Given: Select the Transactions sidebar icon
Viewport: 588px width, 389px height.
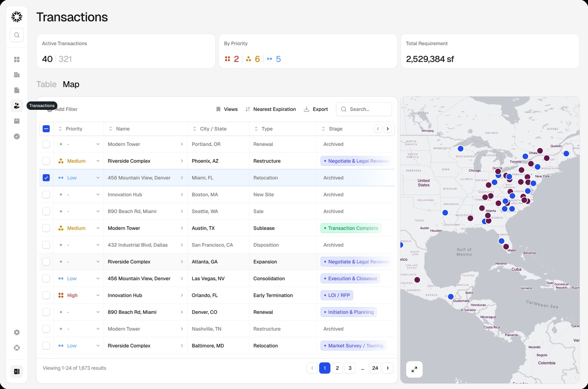Looking at the screenshot, I should (17, 105).
